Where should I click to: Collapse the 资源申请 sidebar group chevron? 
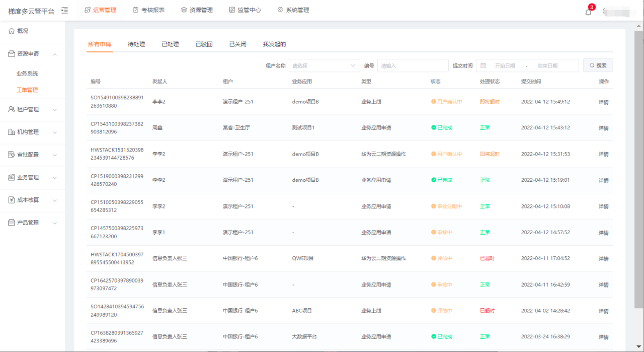point(55,54)
